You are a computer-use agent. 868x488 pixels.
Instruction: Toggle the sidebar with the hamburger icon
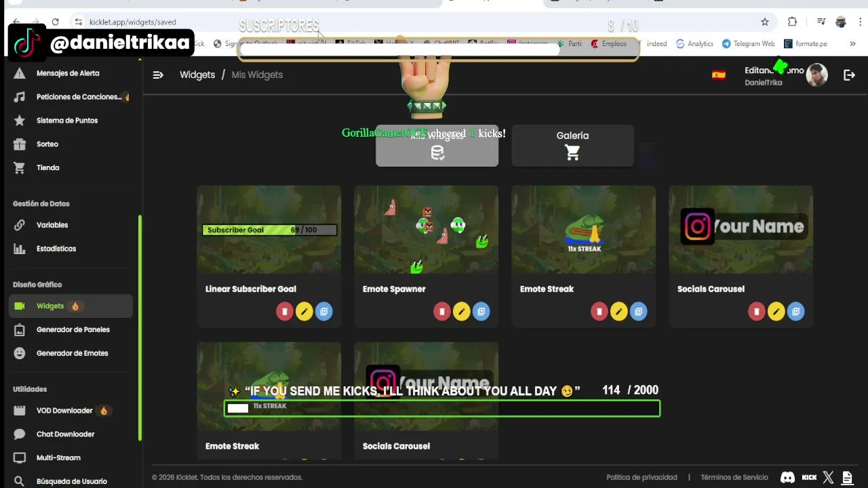click(x=158, y=75)
